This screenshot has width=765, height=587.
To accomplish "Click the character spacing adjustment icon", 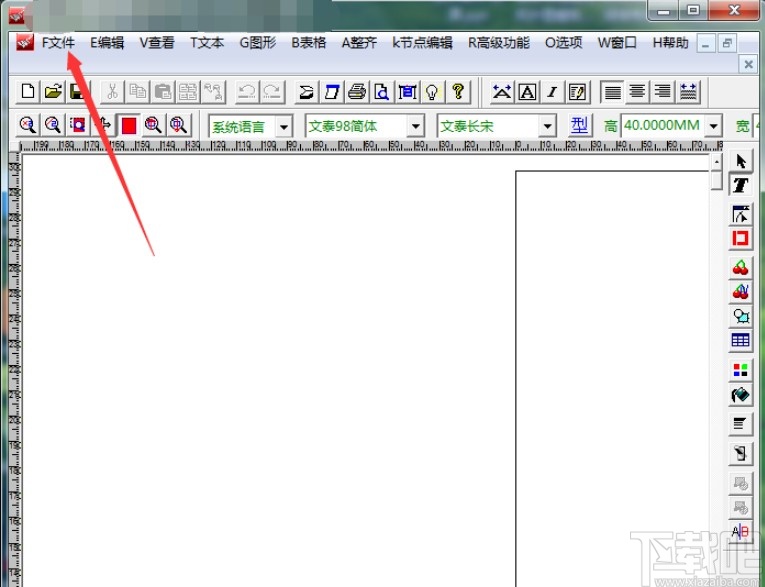I will pos(502,92).
